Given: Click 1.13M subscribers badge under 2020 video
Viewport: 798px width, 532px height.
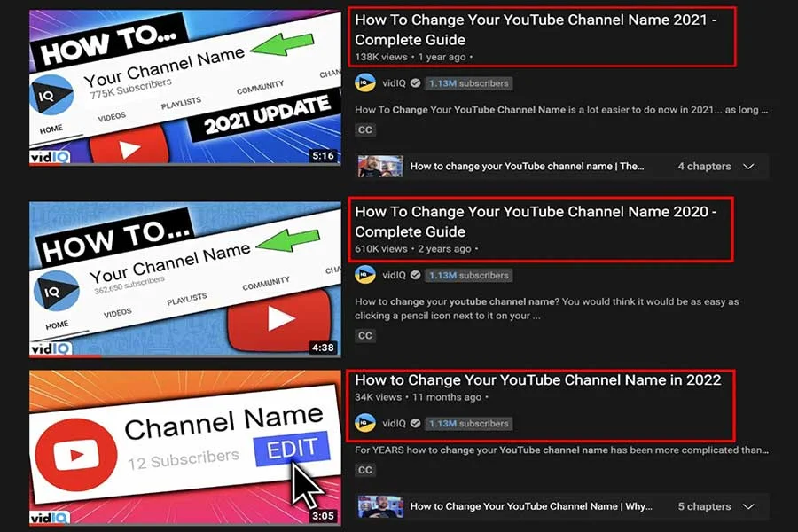Looking at the screenshot, I should (x=469, y=276).
